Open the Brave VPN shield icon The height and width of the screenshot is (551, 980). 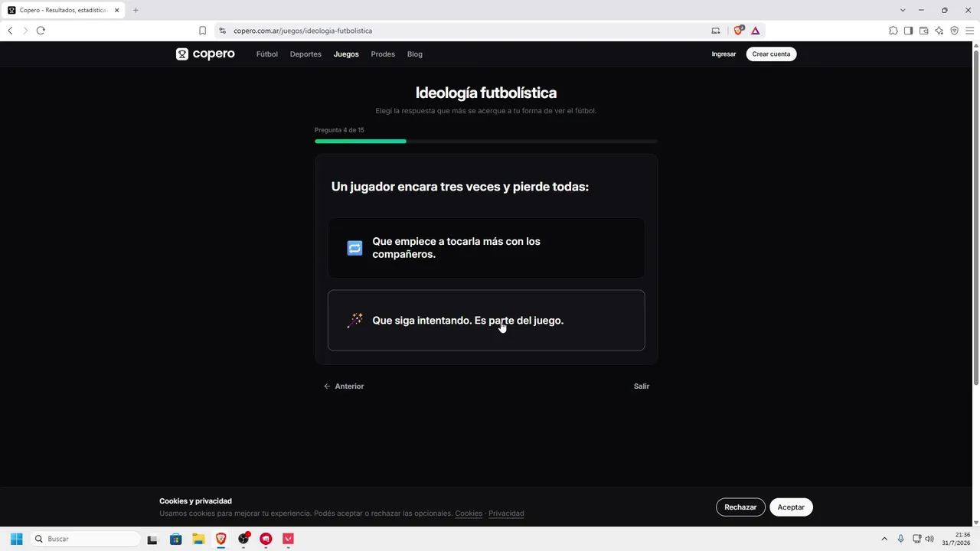click(x=954, y=31)
